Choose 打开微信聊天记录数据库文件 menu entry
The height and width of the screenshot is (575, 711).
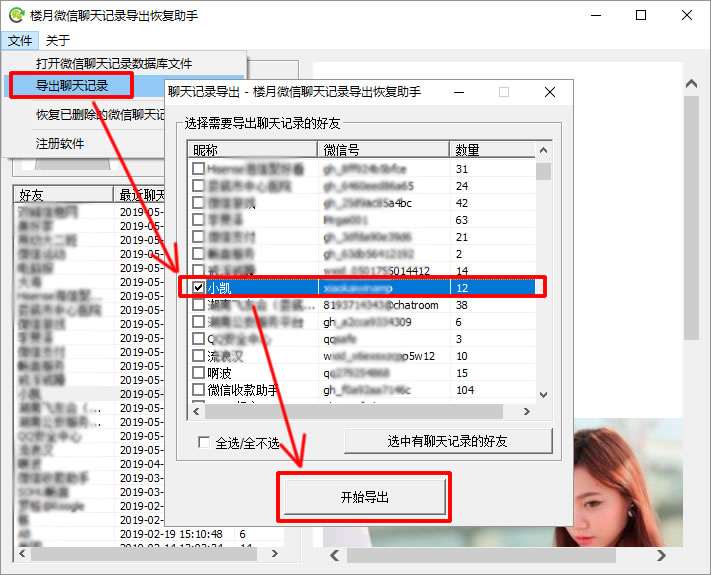point(114,63)
